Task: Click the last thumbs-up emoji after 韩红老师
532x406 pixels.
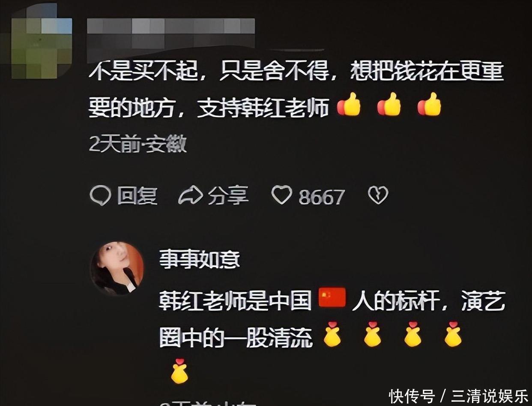Action: tap(429, 105)
